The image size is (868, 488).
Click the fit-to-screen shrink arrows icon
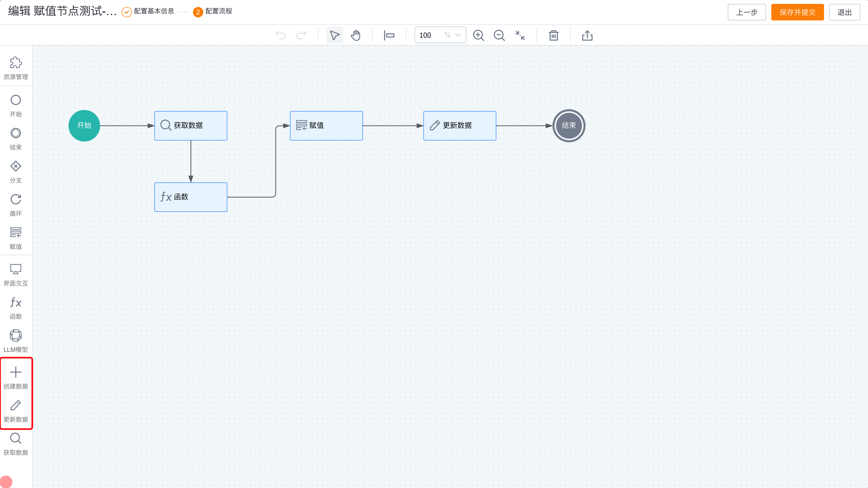[x=520, y=35]
